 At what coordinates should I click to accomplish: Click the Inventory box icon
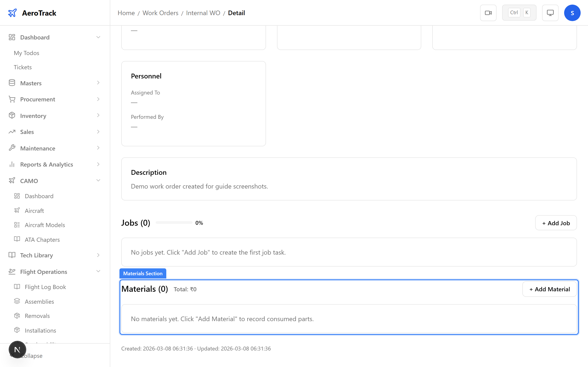[12, 116]
